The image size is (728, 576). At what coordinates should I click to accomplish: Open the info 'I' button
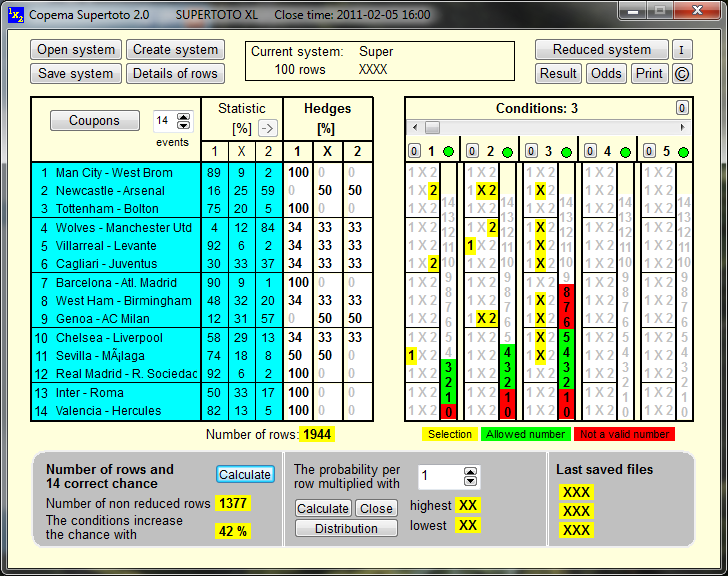point(681,50)
